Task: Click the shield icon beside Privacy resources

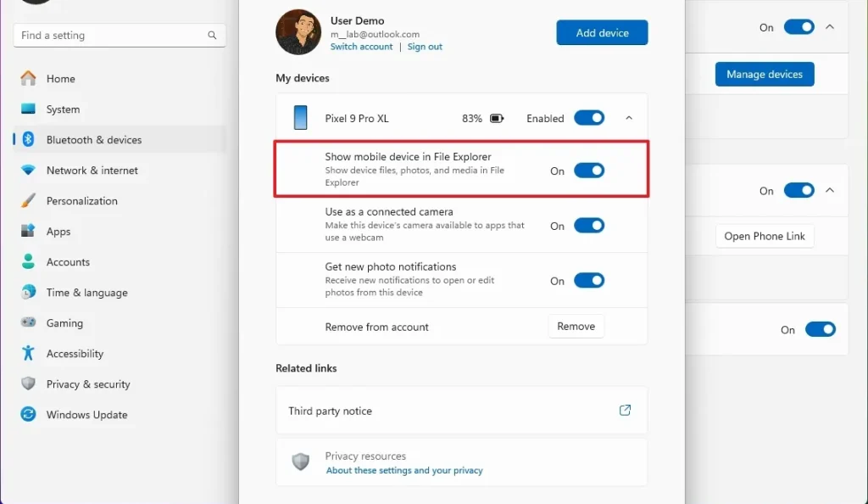Action: click(x=301, y=462)
